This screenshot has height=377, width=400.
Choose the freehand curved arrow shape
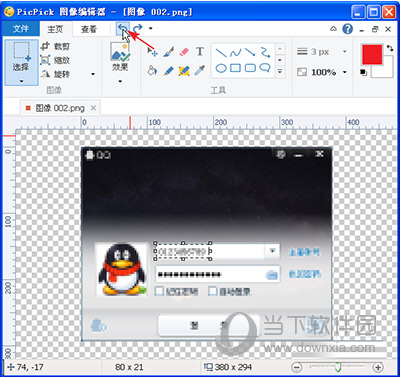265,53
